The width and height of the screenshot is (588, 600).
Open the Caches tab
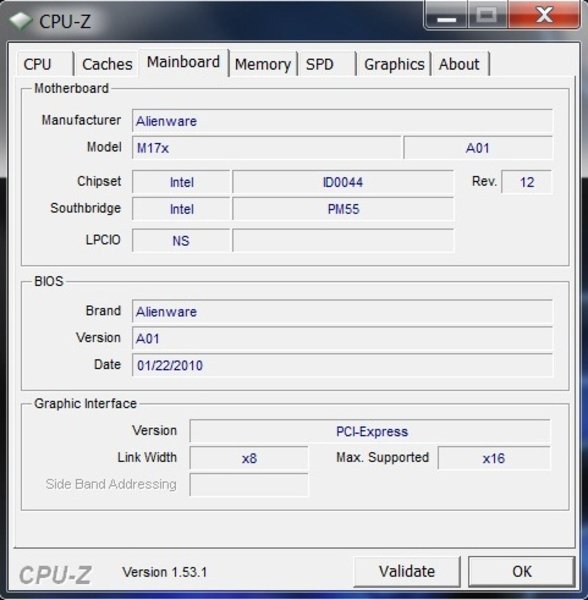(107, 64)
